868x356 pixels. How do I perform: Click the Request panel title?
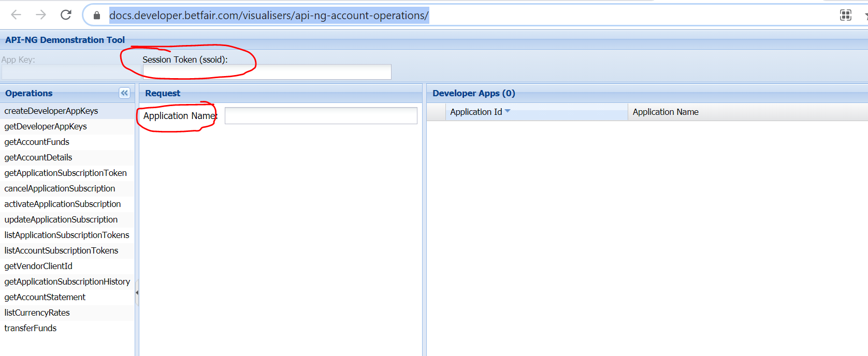pyautogui.click(x=163, y=93)
